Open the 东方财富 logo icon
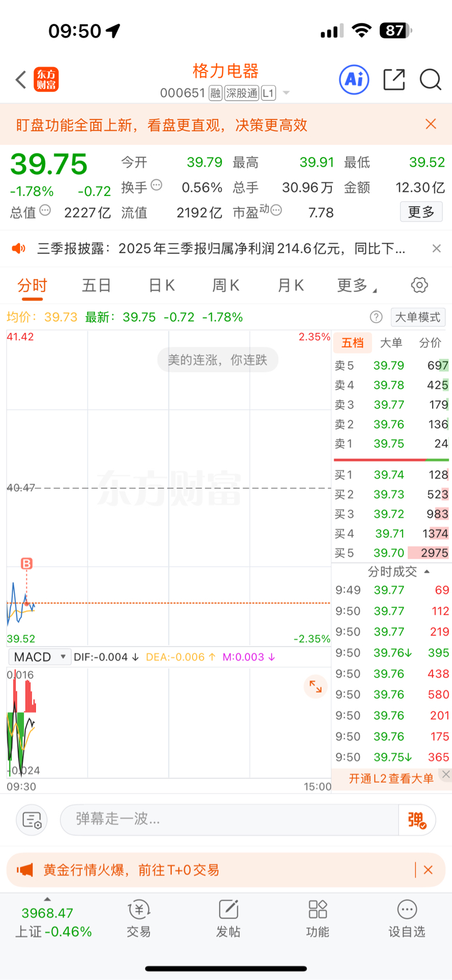The height and width of the screenshot is (980, 452). 46,79
